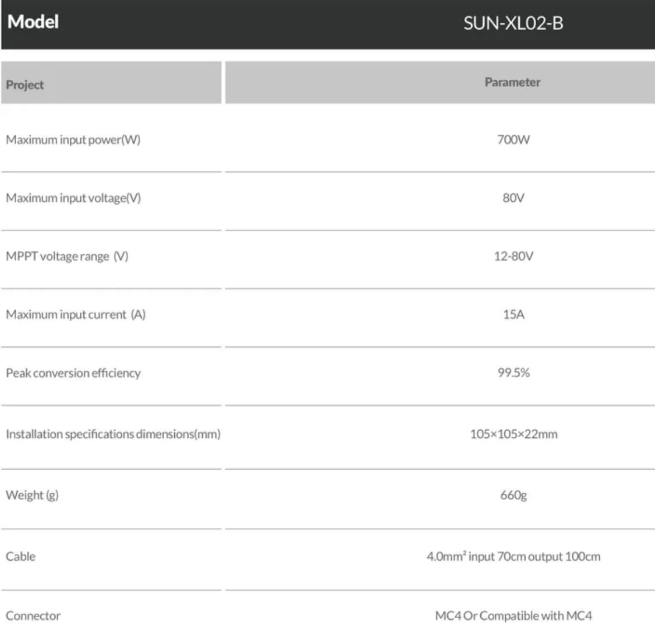Viewport: 655px width, 644px height.
Task: Click the 700W value
Action: tap(513, 140)
